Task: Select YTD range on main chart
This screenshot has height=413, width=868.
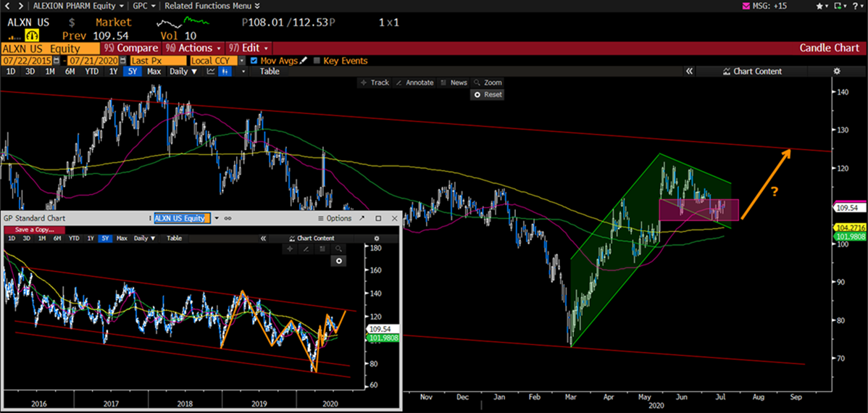Action: click(92, 72)
